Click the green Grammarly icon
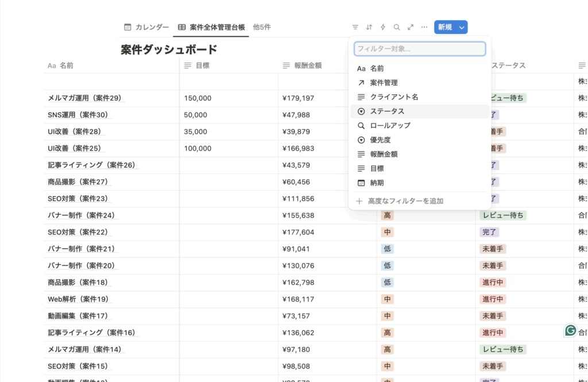This screenshot has height=382, width=588. click(570, 330)
